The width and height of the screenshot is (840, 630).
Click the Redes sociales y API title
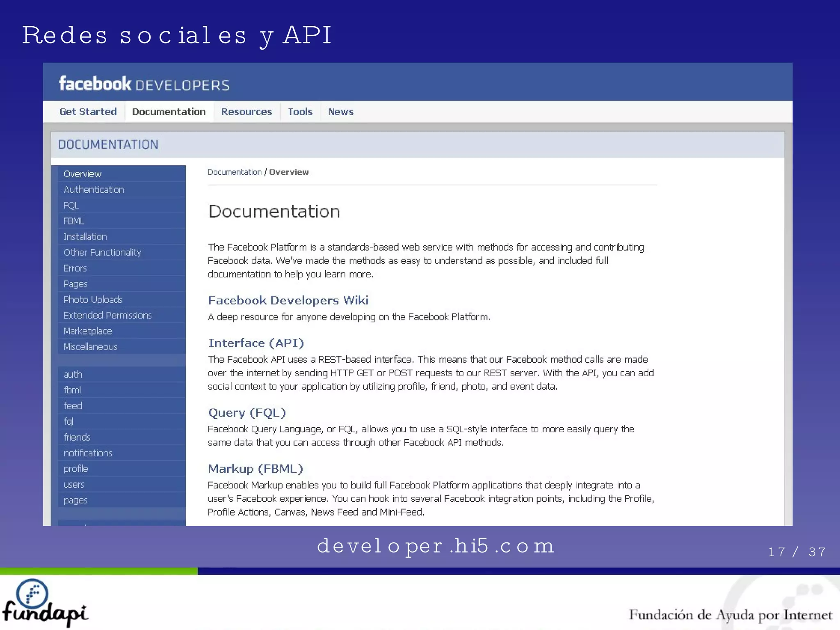pyautogui.click(x=177, y=36)
